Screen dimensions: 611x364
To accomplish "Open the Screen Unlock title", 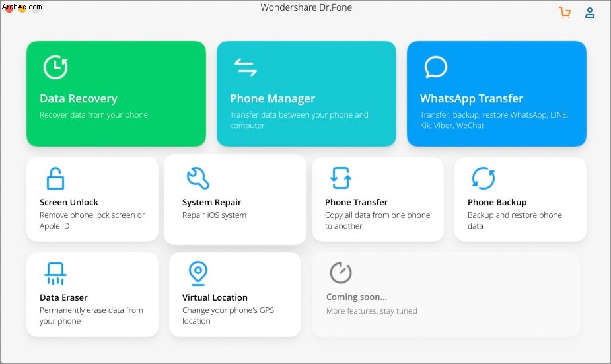I will tap(69, 202).
